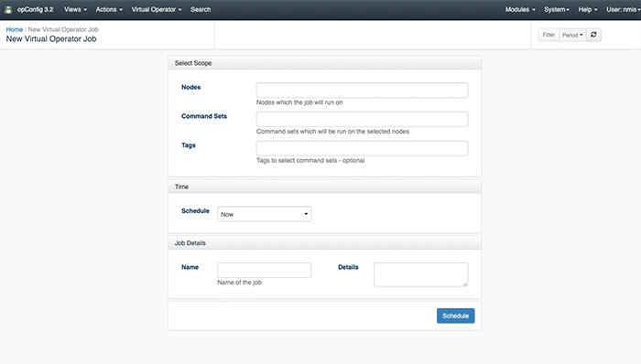Viewport: 641px width, 364px height.
Task: Click the Command Sets field label
Action: pyautogui.click(x=204, y=116)
